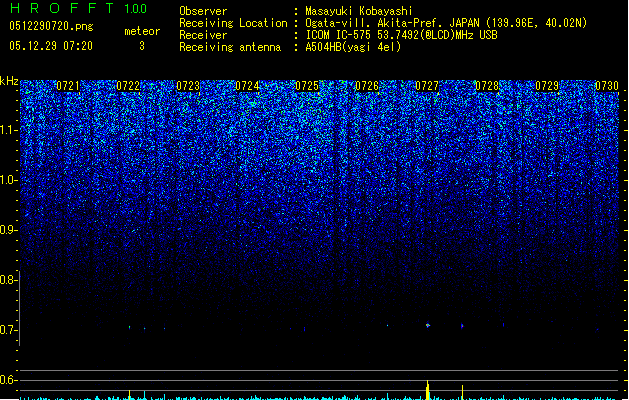
Task: Click the 0722 time marker
Action: pos(128,86)
